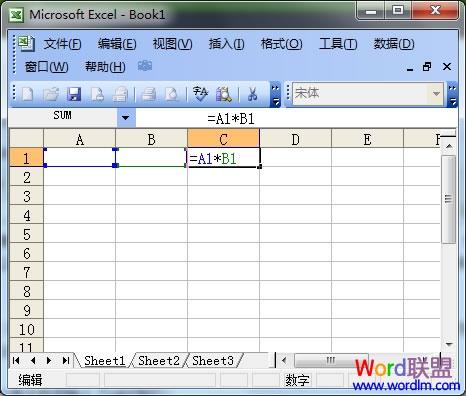Click the Excel icon in title bar
Screen dimensions: 466x396
(16, 15)
